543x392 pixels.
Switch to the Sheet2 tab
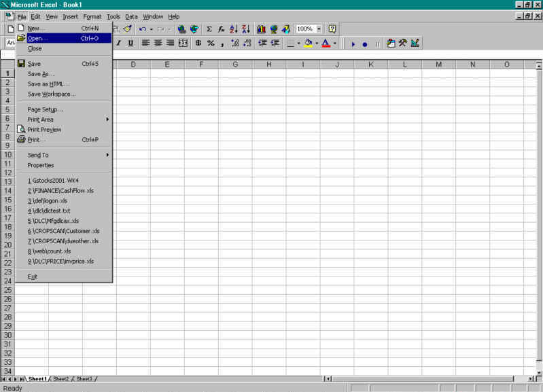(61, 379)
